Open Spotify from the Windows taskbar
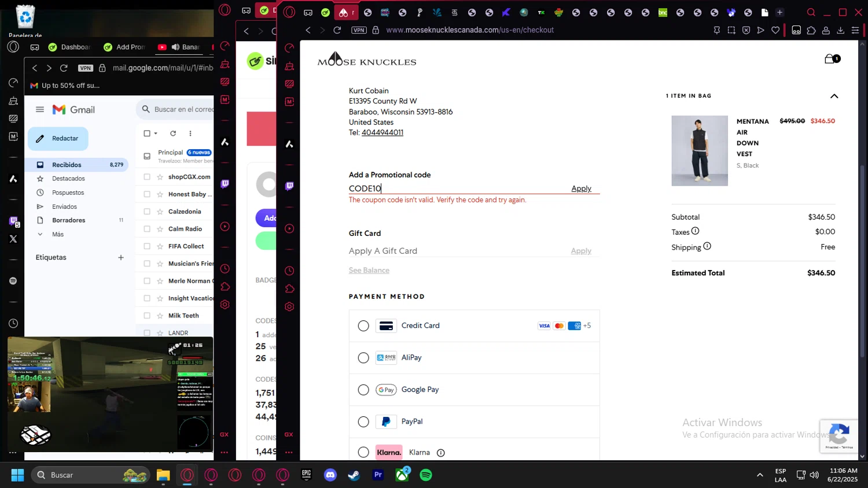This screenshot has height=488, width=868. click(x=426, y=475)
